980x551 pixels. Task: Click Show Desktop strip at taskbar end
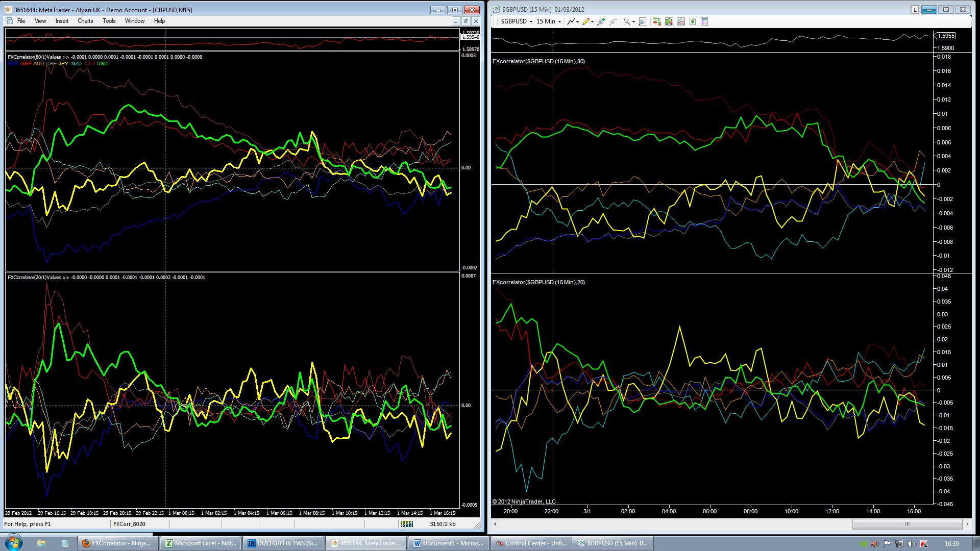[x=976, y=543]
